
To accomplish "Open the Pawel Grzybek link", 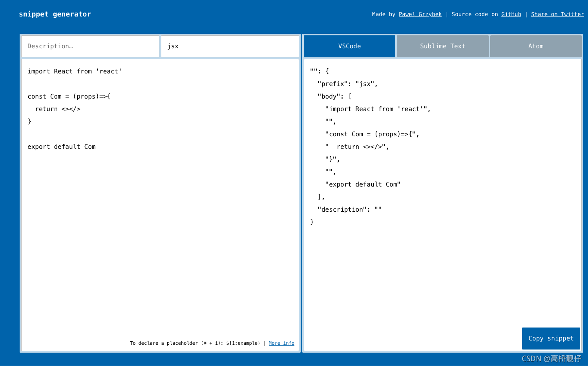I will 420,14.
